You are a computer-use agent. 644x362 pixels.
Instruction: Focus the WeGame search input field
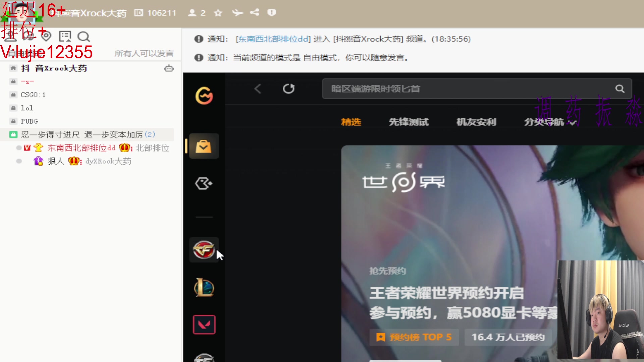[477, 89]
